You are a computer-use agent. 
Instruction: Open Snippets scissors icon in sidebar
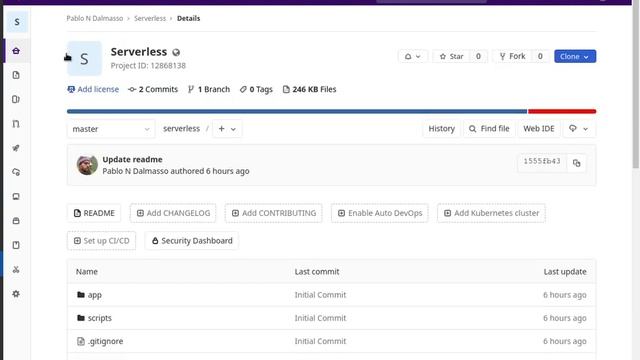pyautogui.click(x=16, y=269)
